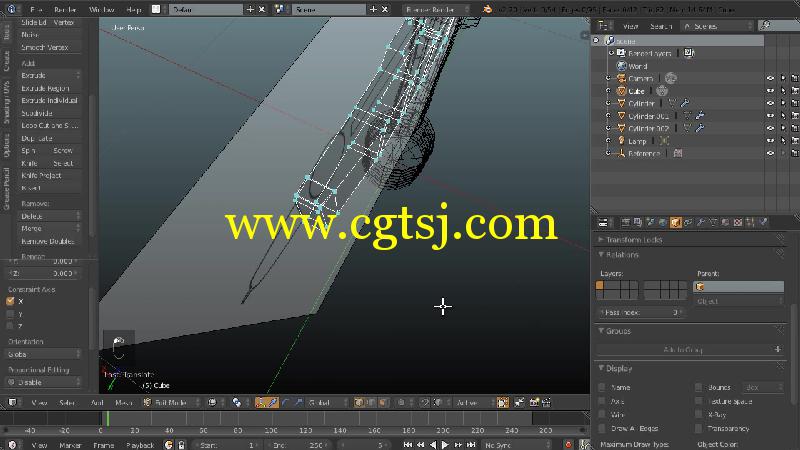The width and height of the screenshot is (800, 450).
Task: Expand the Camera tree item
Action: (608, 78)
